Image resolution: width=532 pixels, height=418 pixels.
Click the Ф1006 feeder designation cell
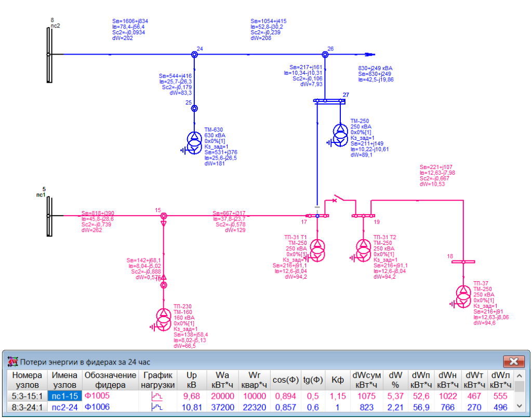coord(110,407)
